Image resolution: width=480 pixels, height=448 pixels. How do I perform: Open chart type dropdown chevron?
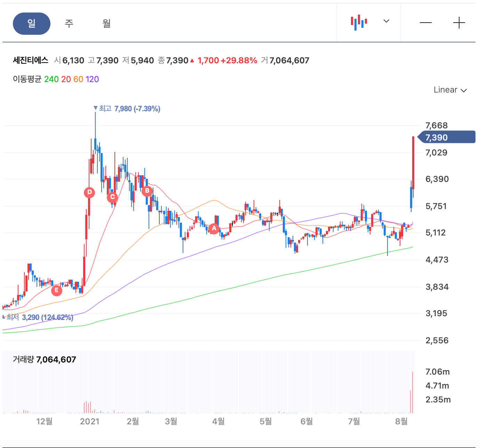pyautogui.click(x=386, y=21)
